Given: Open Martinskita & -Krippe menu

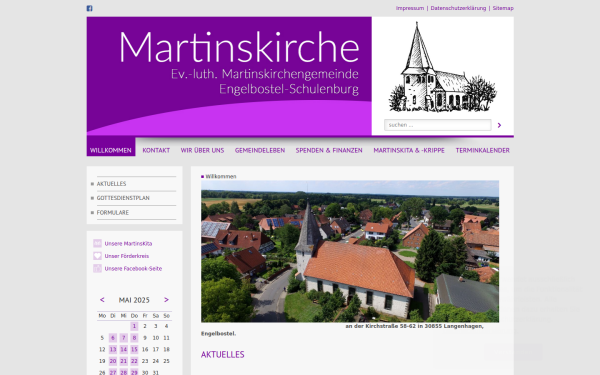Looking at the screenshot, I should (x=409, y=150).
